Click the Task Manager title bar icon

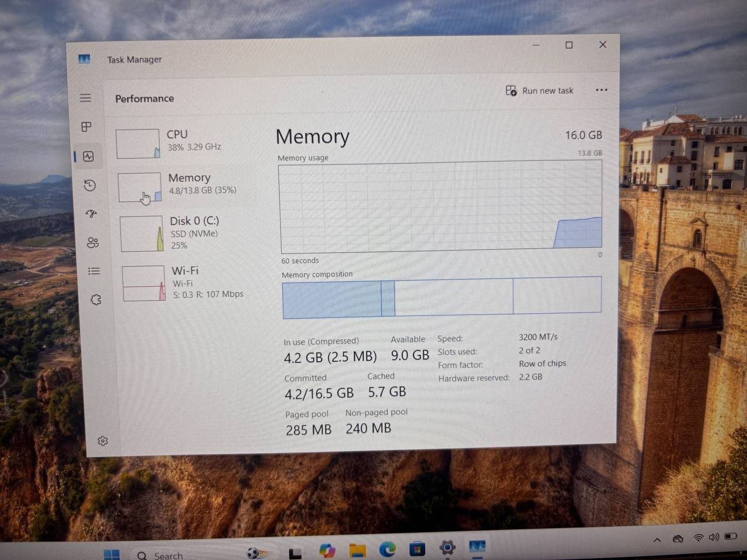[x=84, y=59]
